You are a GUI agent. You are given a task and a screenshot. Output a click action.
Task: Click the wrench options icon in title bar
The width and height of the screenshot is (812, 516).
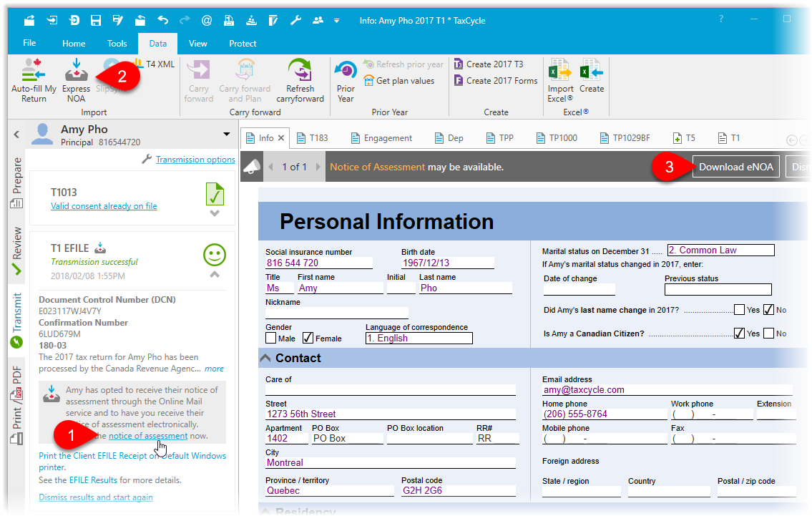pos(295,20)
